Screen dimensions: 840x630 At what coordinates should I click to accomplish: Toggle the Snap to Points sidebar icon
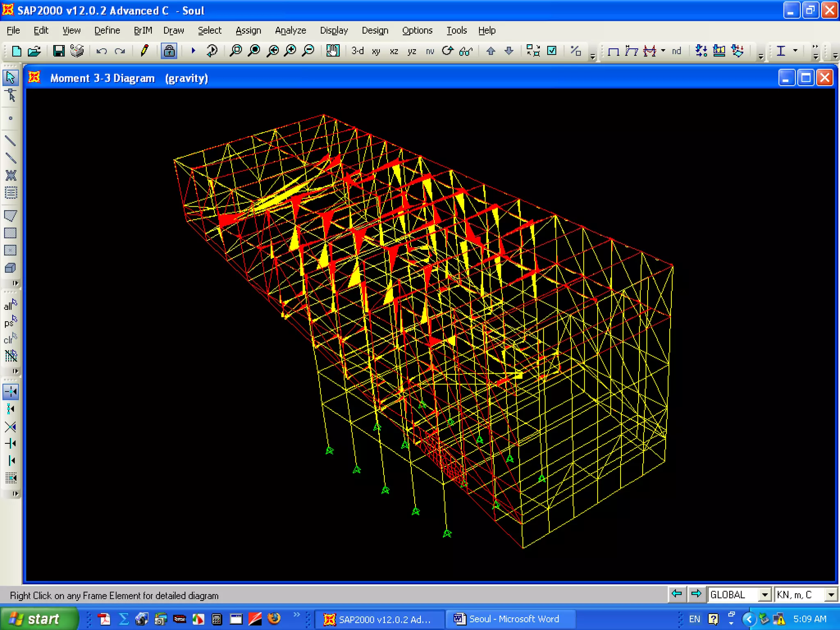(10, 392)
